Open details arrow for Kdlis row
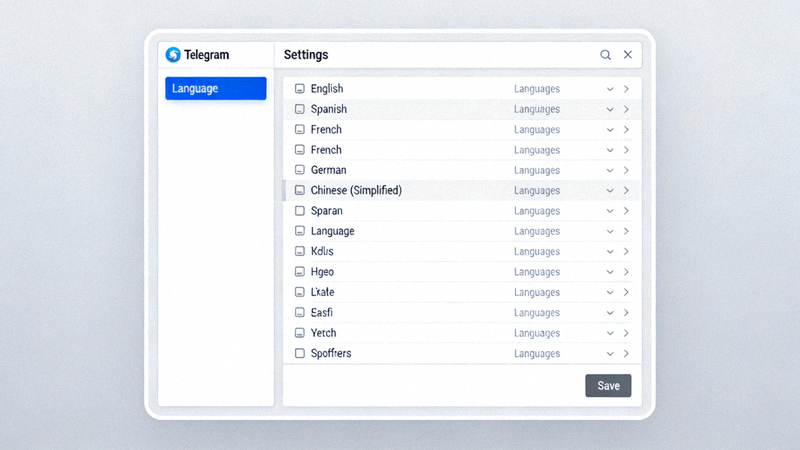Image resolution: width=800 pixels, height=450 pixels. (627, 252)
